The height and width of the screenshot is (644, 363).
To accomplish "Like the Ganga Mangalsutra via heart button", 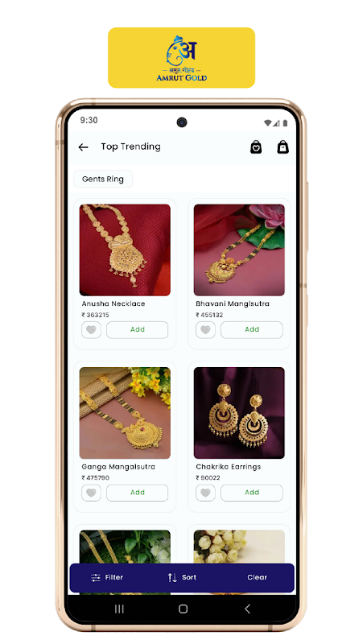I will [x=91, y=493].
